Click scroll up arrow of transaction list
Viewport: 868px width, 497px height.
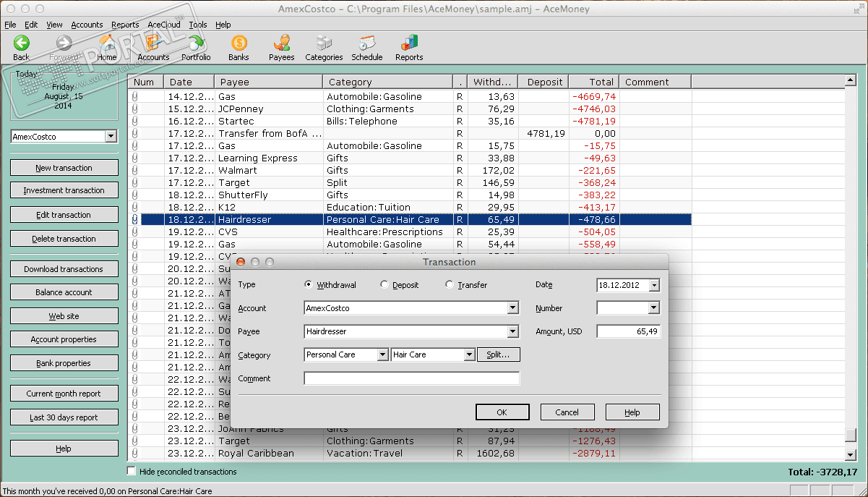851,82
